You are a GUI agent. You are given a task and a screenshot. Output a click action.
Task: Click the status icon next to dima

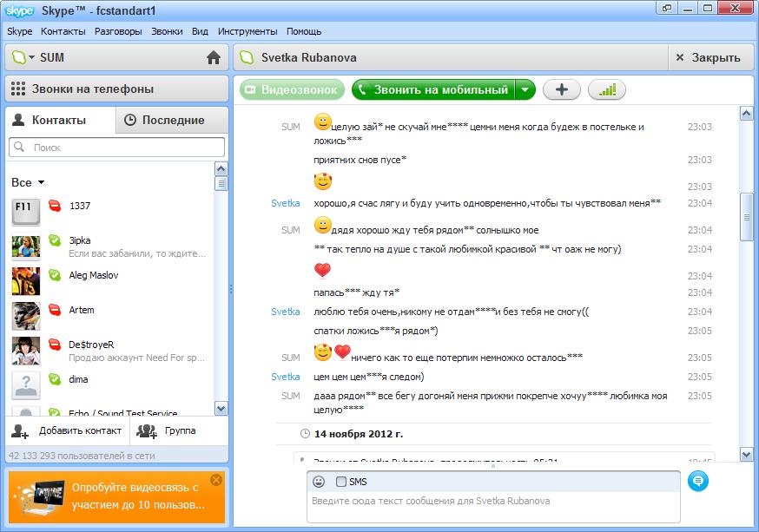[x=55, y=379]
